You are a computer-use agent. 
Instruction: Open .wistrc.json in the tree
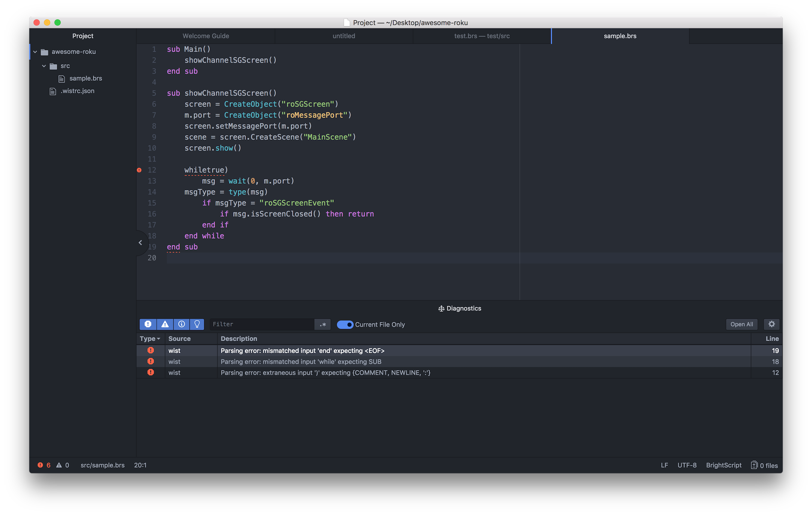pyautogui.click(x=77, y=91)
